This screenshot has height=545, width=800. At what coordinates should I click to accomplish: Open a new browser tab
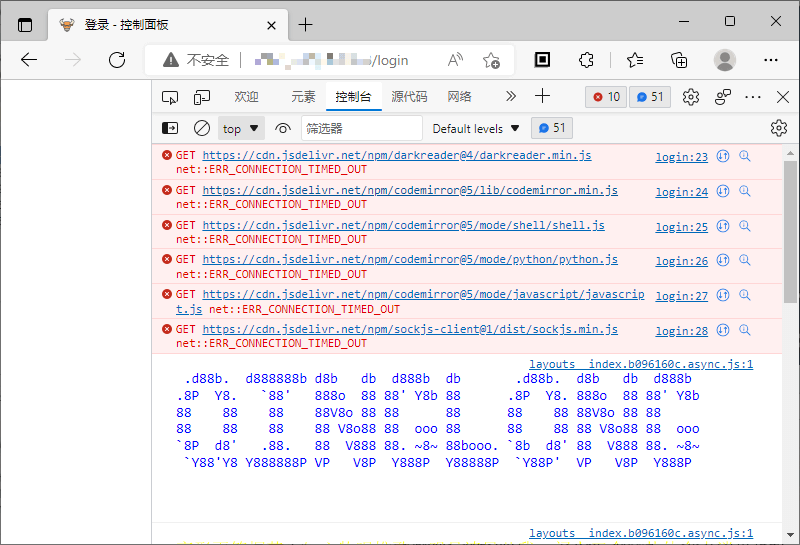click(x=305, y=24)
